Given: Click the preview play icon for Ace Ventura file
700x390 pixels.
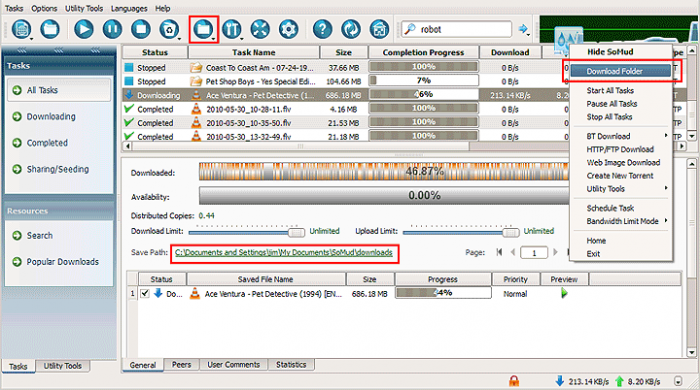Looking at the screenshot, I should 564,293.
